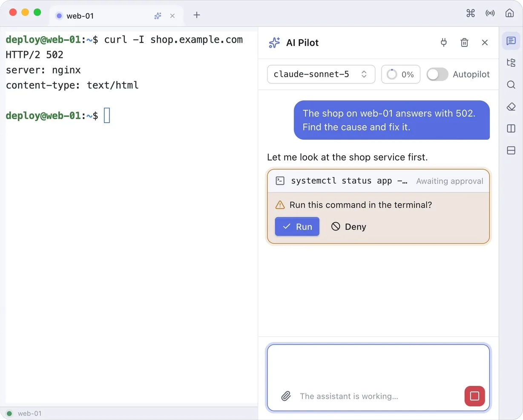Attach a file with the paperclip icon

point(286,396)
